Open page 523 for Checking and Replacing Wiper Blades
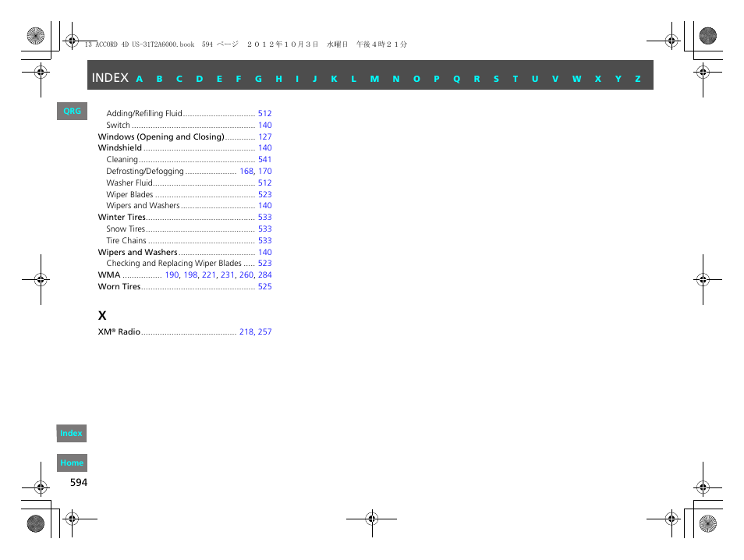The image size is (744, 560). pos(264,264)
